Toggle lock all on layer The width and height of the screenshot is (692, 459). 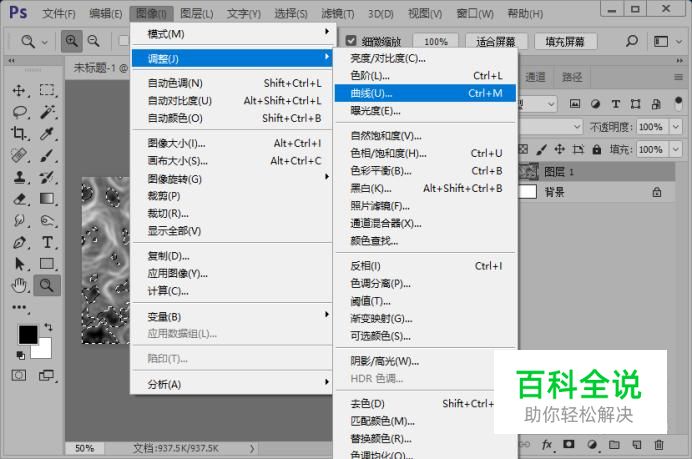[597, 150]
